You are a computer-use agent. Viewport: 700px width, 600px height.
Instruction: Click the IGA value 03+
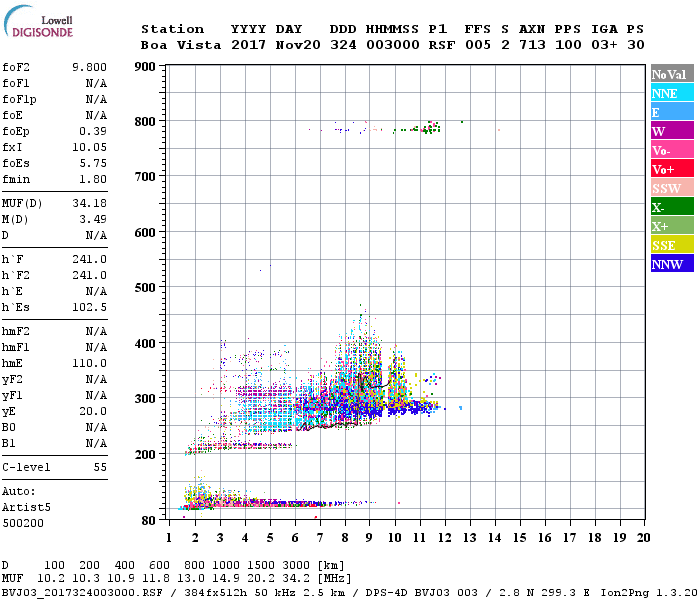pyautogui.click(x=604, y=45)
